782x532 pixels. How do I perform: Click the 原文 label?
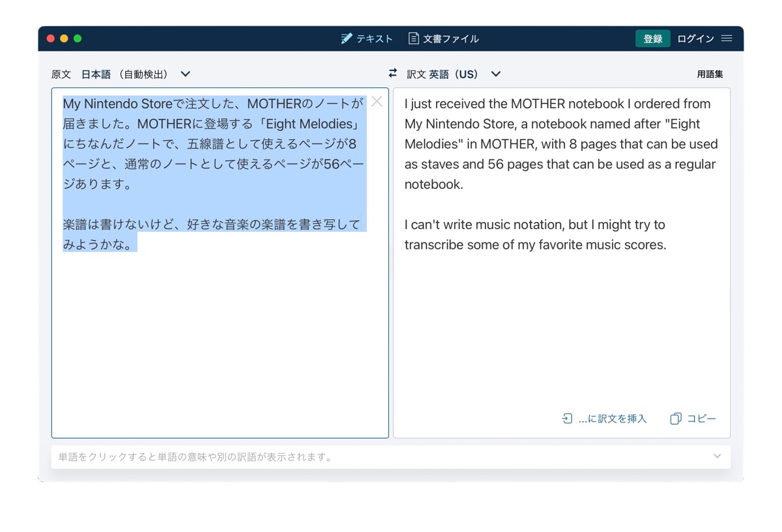click(x=61, y=74)
